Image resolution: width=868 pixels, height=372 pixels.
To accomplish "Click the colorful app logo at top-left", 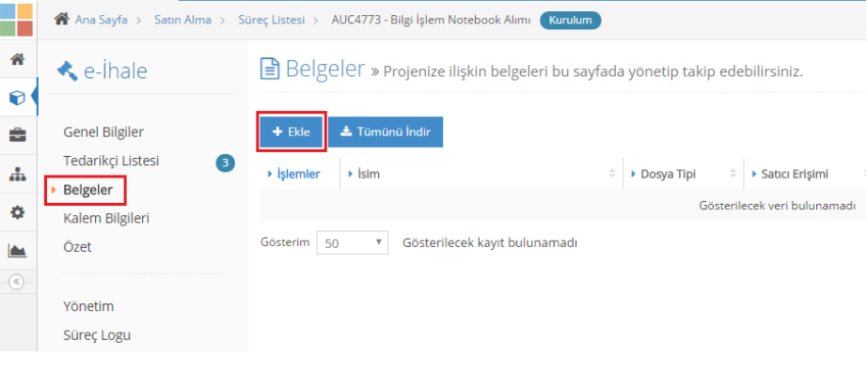I will pyautogui.click(x=17, y=20).
